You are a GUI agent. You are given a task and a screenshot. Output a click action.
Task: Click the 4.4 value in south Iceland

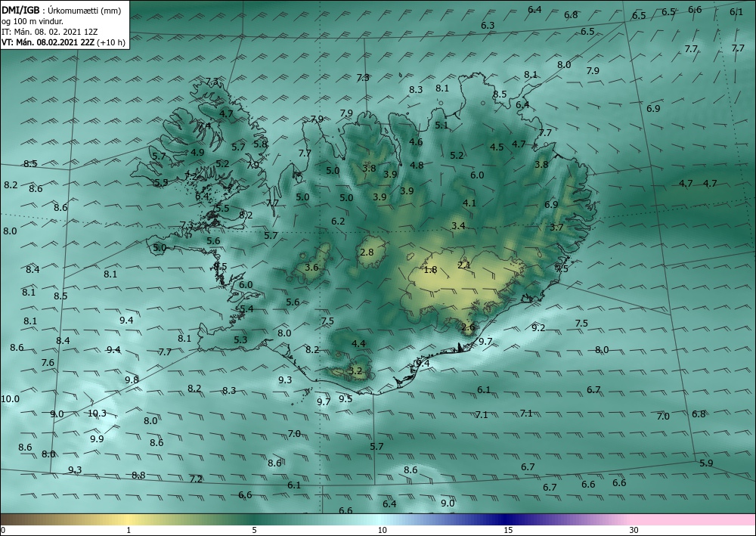tap(358, 343)
